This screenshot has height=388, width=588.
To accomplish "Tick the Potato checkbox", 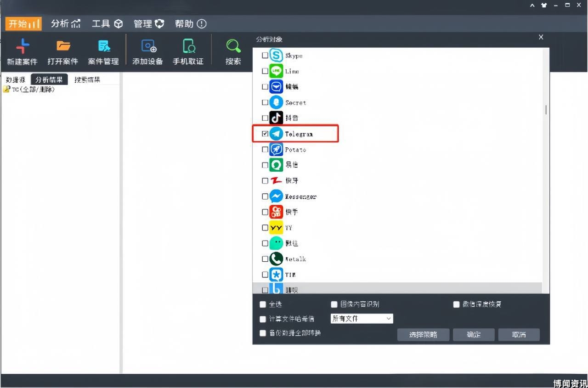I will tap(265, 150).
